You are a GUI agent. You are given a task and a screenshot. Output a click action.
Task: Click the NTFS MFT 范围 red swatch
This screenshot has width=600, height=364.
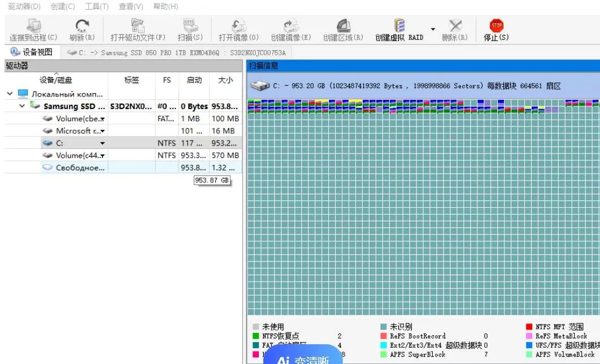tap(529, 327)
